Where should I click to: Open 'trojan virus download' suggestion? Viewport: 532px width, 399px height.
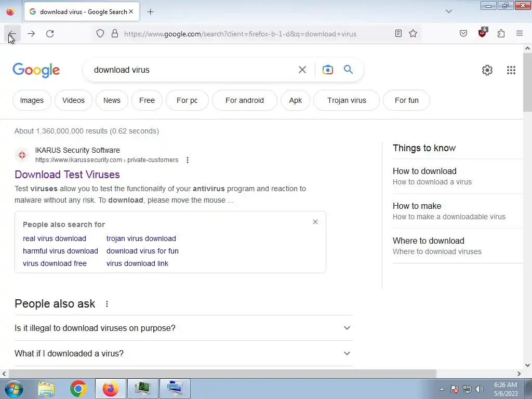pyautogui.click(x=141, y=238)
